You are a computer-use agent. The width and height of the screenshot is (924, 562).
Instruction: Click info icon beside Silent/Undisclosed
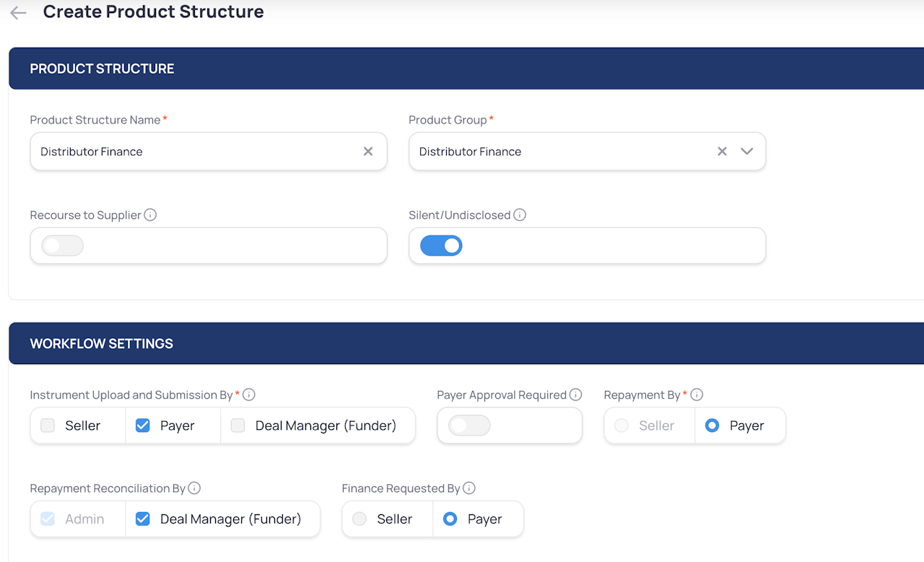pyautogui.click(x=520, y=215)
